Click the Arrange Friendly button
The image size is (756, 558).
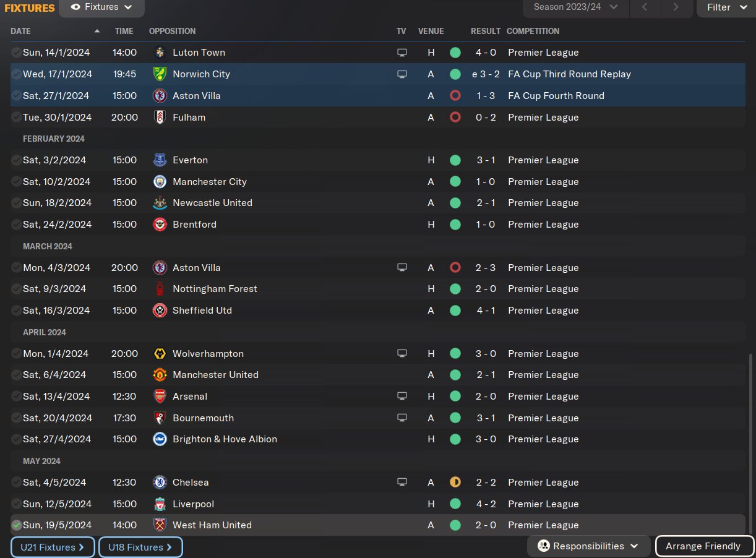tap(704, 546)
